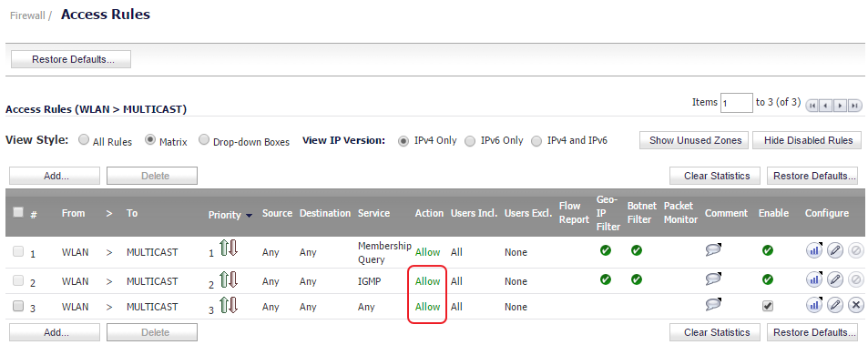
Task: Click disabled delete icon on rule 1
Action: 856,250
